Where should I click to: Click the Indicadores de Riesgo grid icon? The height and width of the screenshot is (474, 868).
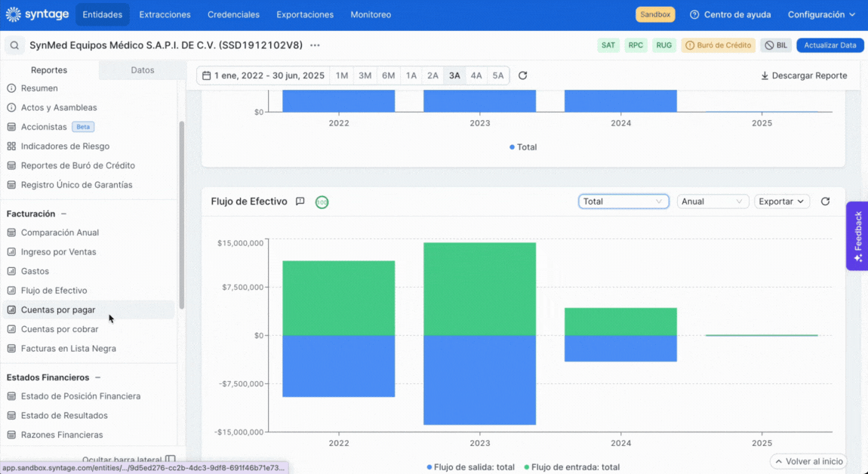pyautogui.click(x=11, y=146)
